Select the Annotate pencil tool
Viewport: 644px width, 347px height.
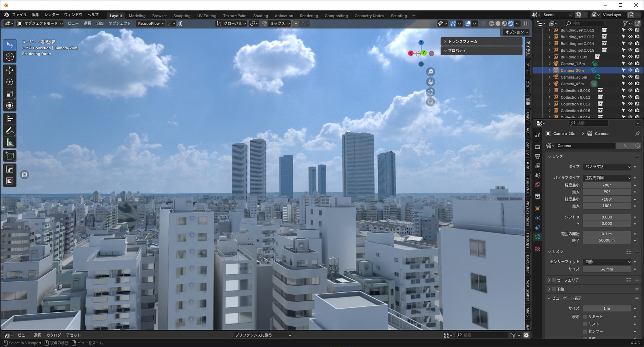pyautogui.click(x=10, y=131)
